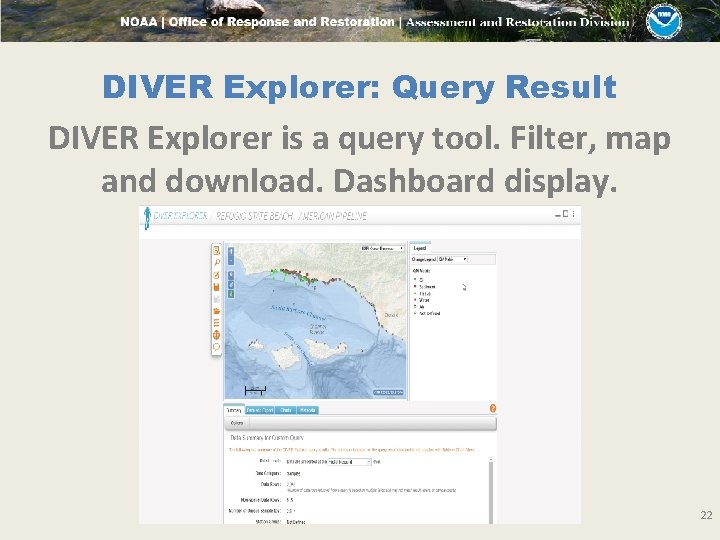The height and width of the screenshot is (540, 720).
Task: Click the floppy disk save icon
Action: pos(216,287)
